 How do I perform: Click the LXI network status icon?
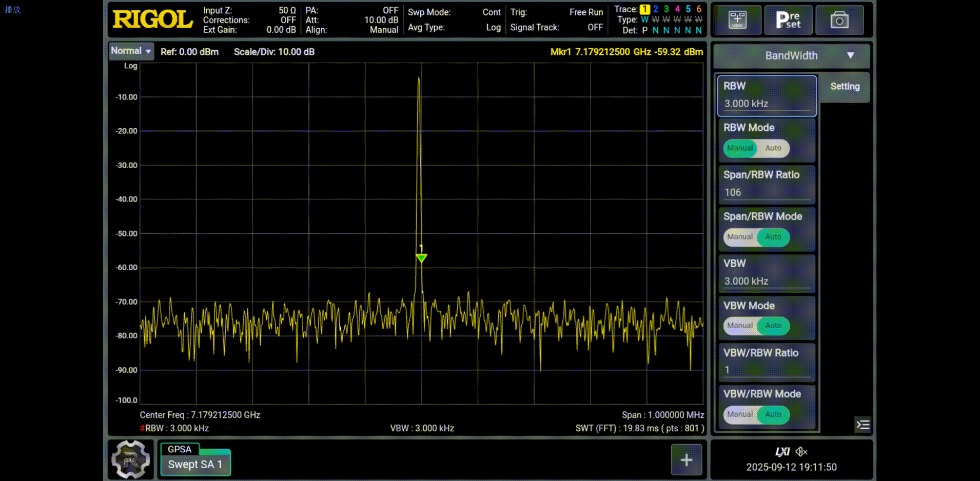[782, 452]
